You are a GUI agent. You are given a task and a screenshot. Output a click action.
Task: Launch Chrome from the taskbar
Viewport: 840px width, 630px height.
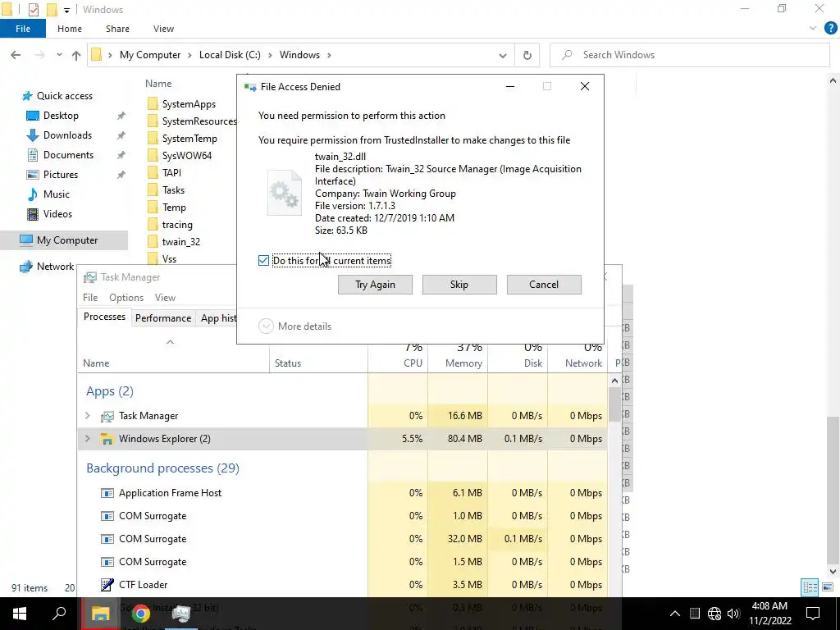140,614
